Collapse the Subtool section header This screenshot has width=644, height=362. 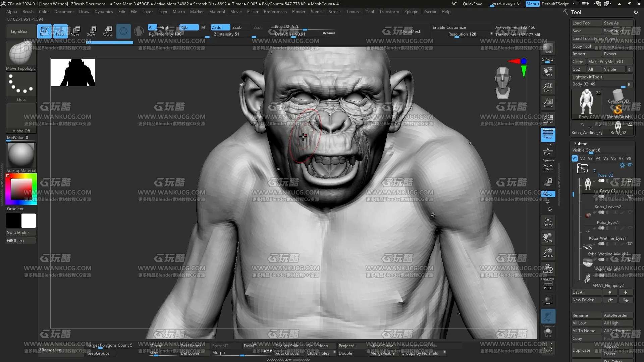tap(581, 143)
